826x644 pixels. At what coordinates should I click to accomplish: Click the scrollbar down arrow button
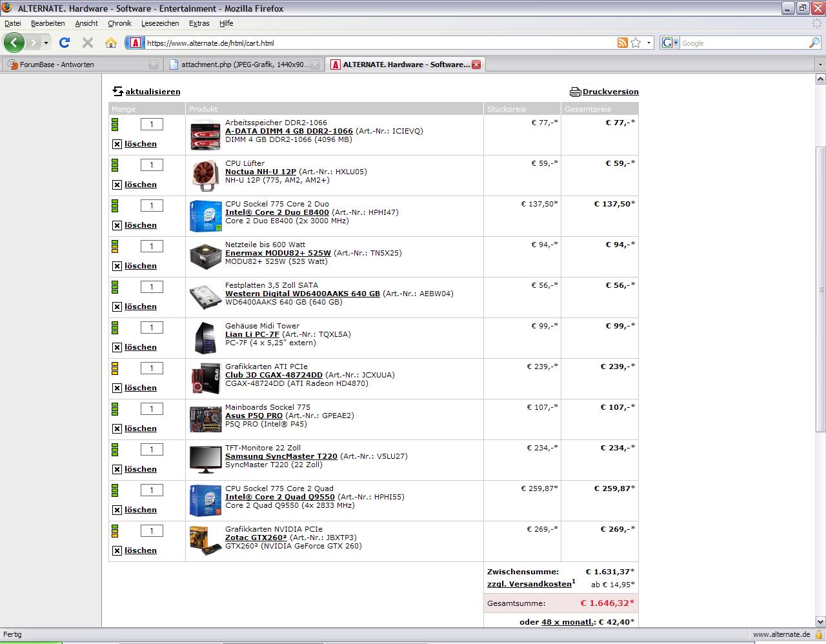click(820, 621)
